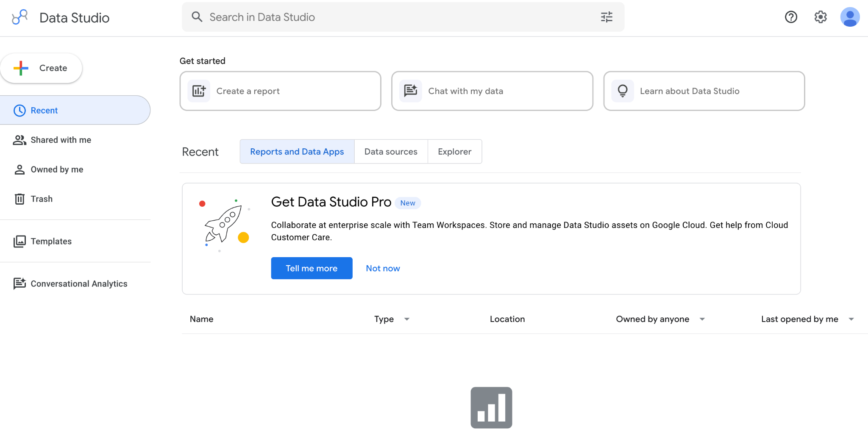Click the Tell me more button
868x430 pixels.
click(x=312, y=268)
